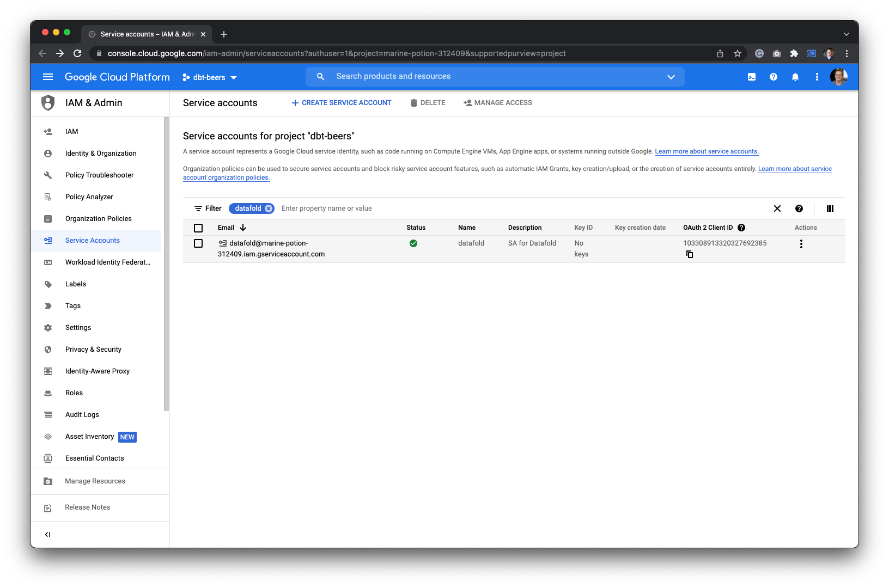Screen dimensions: 889x588
Task: Open the header three-dot settings menu
Action: coord(817,77)
